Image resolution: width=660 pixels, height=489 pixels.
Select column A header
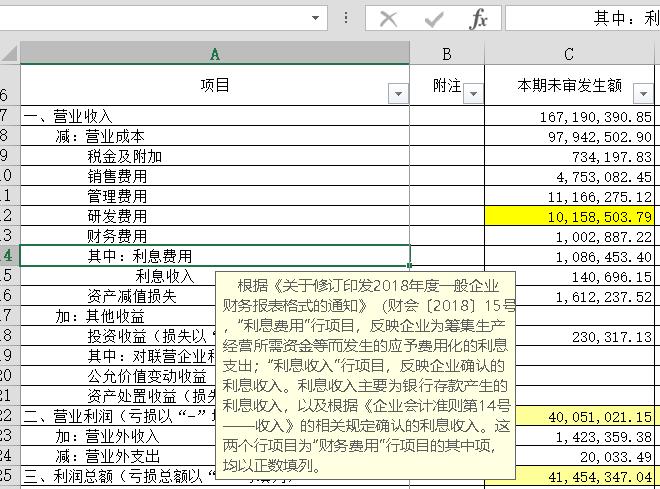[x=215, y=54]
